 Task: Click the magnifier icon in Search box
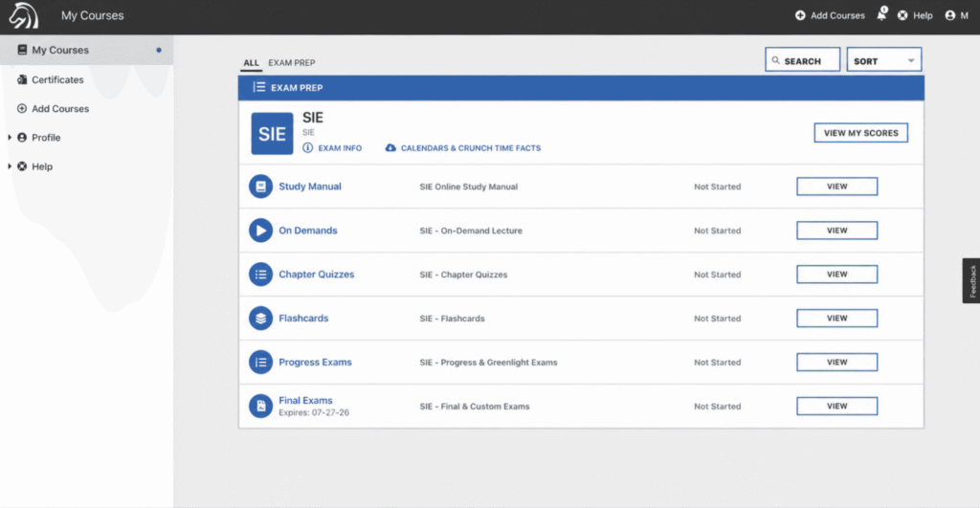pos(775,60)
